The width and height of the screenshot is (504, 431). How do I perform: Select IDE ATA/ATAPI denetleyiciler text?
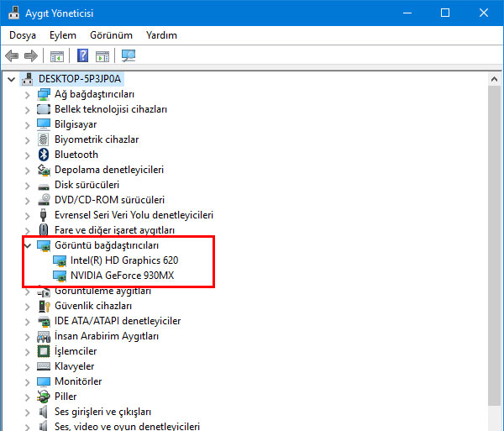(x=118, y=321)
